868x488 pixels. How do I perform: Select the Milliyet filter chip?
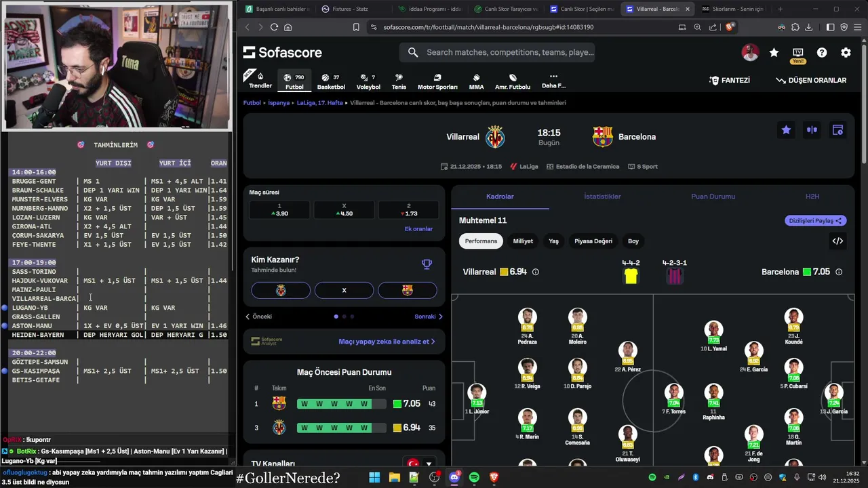pos(523,241)
